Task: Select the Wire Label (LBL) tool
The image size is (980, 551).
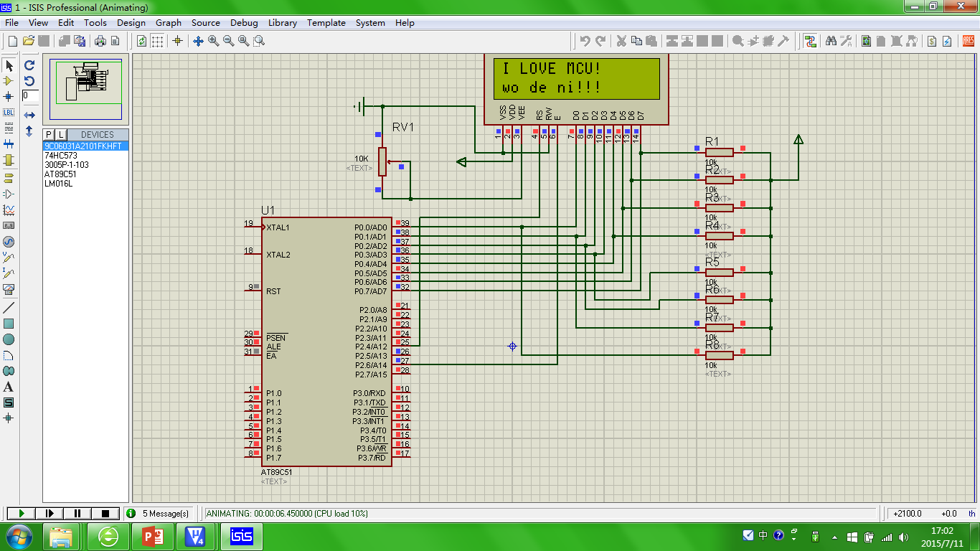Action: tap(9, 112)
